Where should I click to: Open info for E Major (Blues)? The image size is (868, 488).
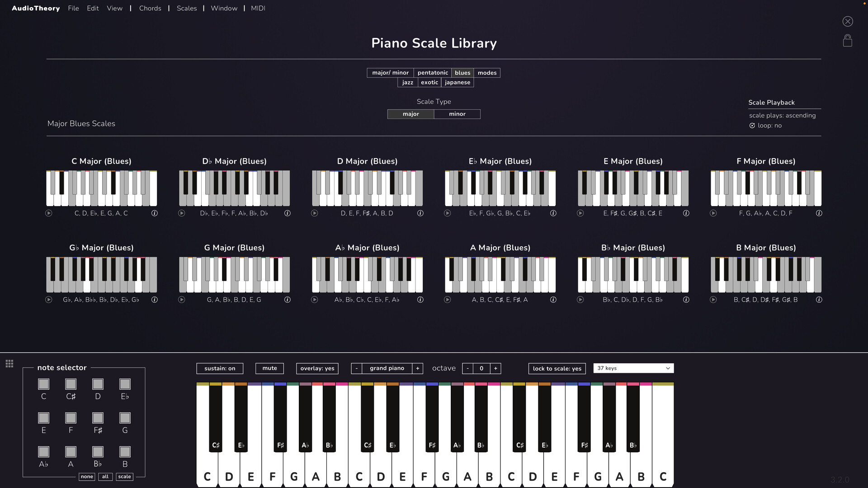tap(686, 213)
